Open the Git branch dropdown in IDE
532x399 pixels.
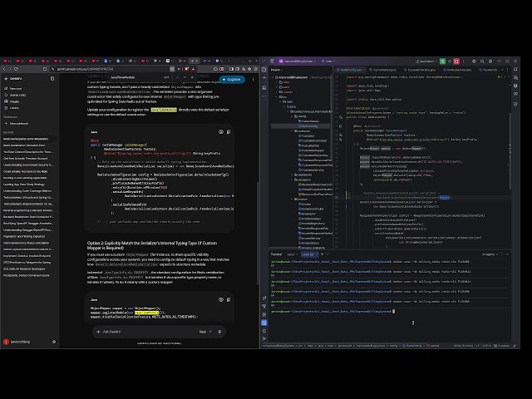[328, 61]
